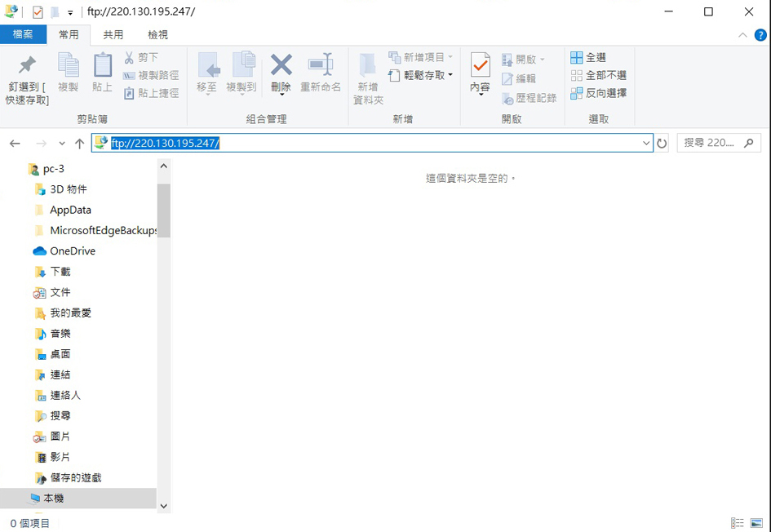Click the 複製到 copy-to icon
This screenshot has height=532, width=771.
click(243, 64)
